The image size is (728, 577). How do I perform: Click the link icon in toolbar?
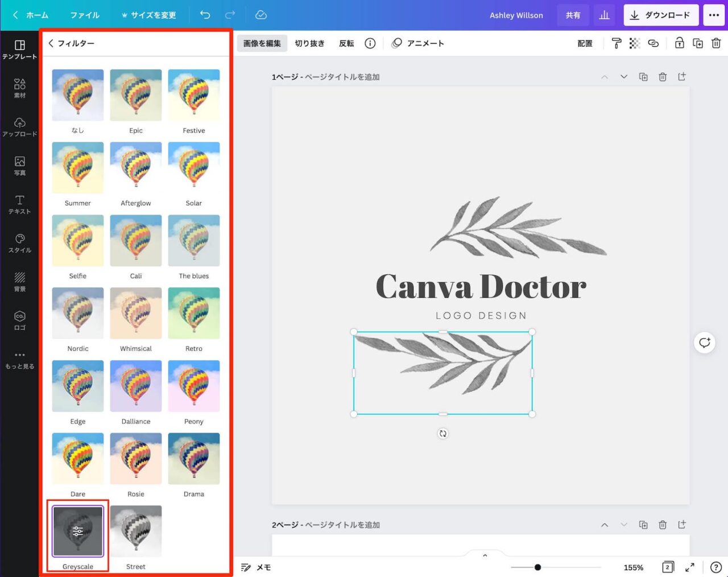pos(653,43)
